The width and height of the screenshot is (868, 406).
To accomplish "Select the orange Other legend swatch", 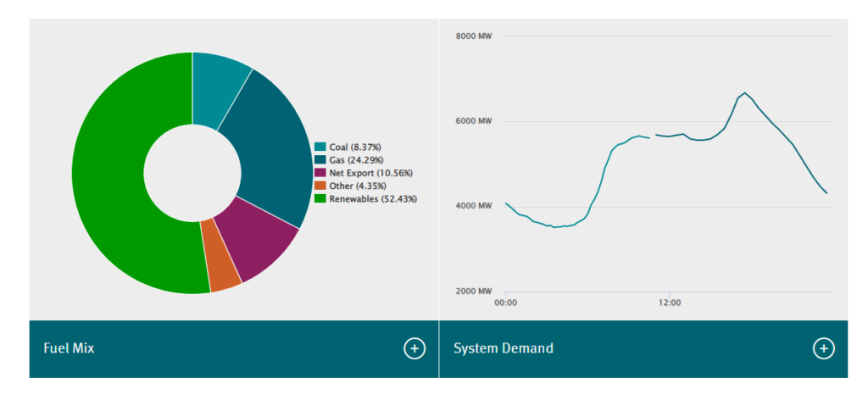I will (x=320, y=186).
